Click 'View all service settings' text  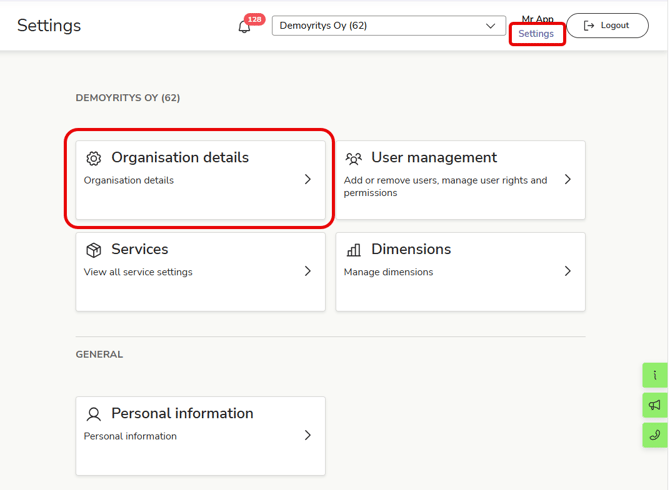tap(138, 272)
